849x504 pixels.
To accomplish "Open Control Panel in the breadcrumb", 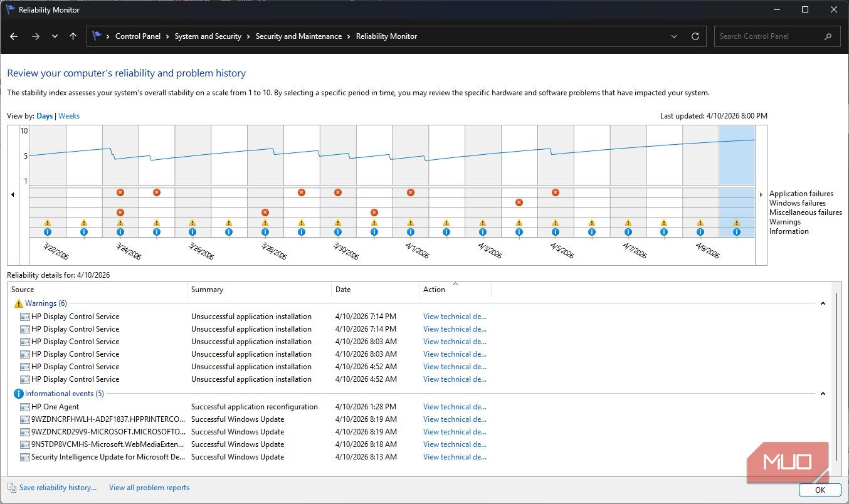I will click(138, 36).
